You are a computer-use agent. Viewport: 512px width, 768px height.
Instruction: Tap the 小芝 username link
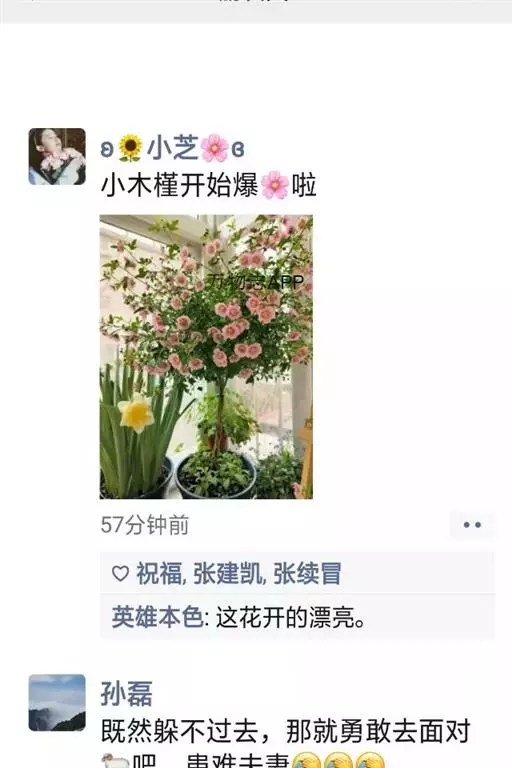pyautogui.click(x=172, y=148)
